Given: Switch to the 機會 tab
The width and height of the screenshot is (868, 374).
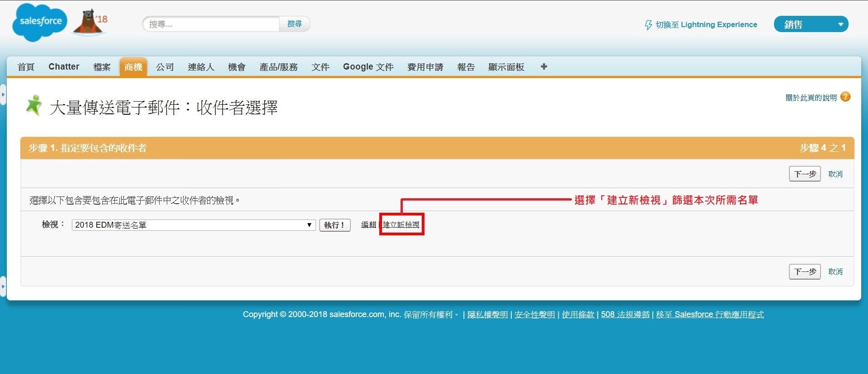Looking at the screenshot, I should pyautogui.click(x=236, y=67).
